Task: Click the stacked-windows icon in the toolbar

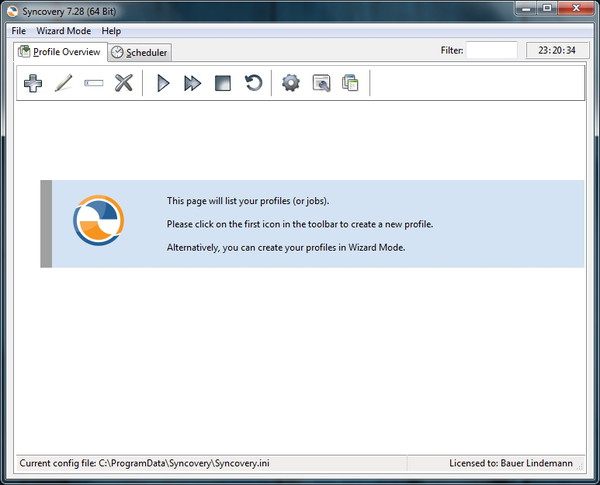Action: point(350,83)
